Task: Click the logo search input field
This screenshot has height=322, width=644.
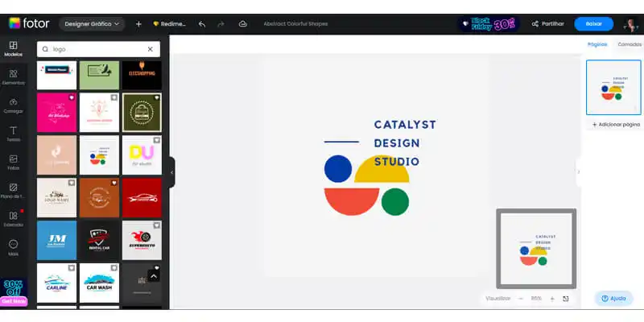Action: [x=98, y=49]
